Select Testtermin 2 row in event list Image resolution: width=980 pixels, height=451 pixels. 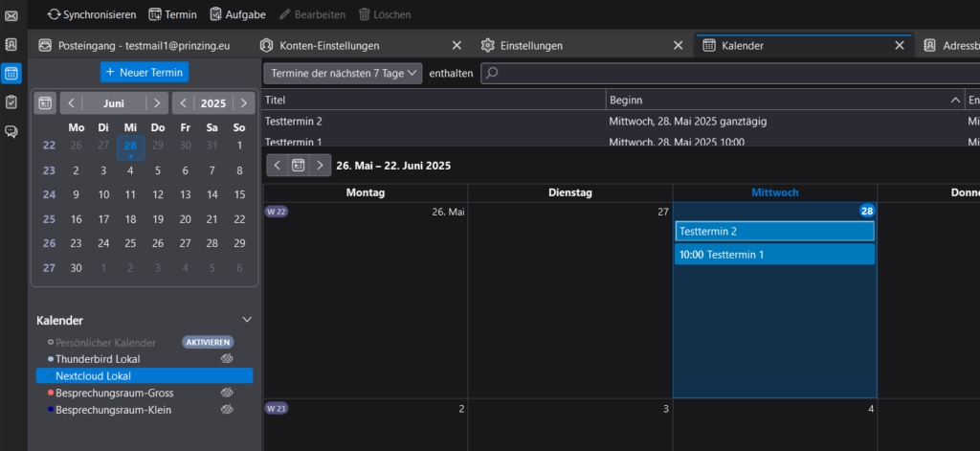click(x=621, y=122)
